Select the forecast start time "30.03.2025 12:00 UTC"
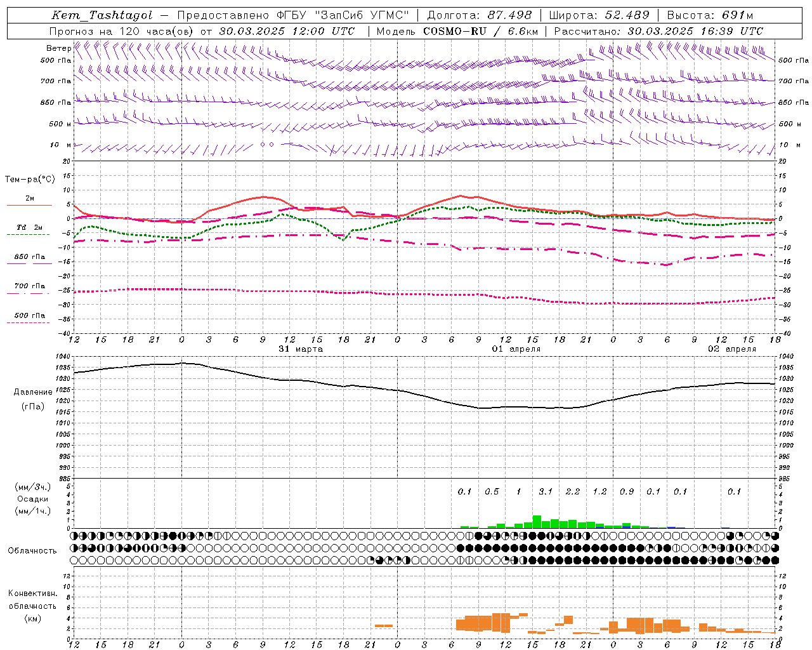 [x=287, y=31]
